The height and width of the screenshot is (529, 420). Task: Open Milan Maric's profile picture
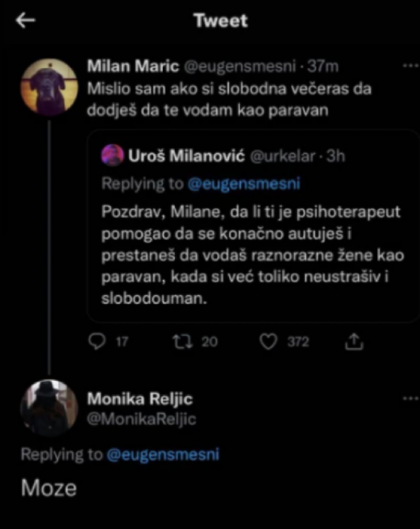coord(49,85)
